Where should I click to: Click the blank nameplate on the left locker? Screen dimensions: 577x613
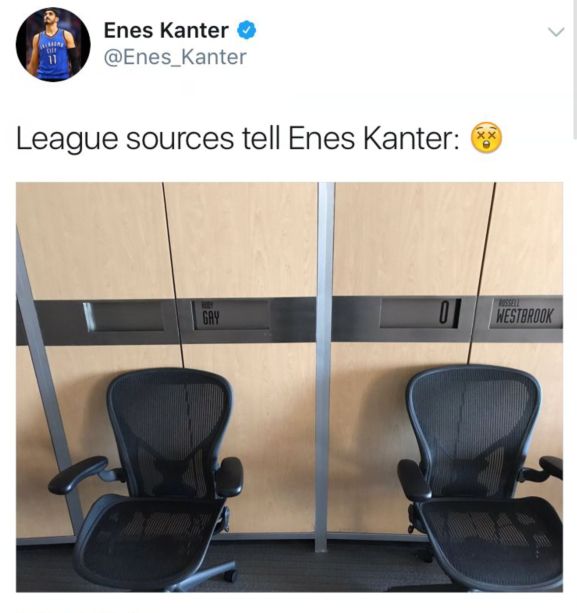124,316
